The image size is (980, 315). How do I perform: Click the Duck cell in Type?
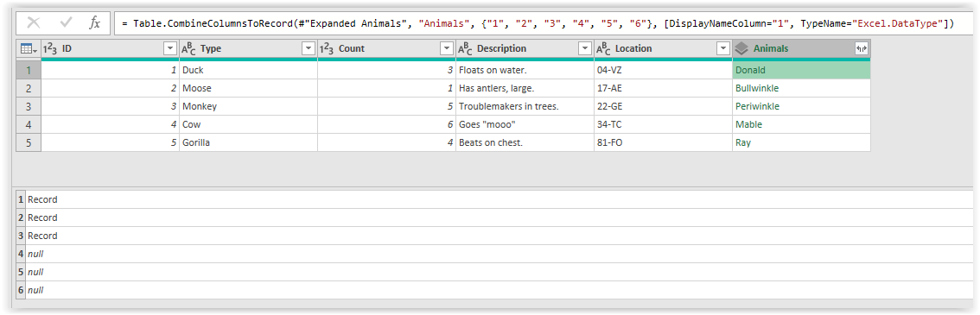coord(248,71)
